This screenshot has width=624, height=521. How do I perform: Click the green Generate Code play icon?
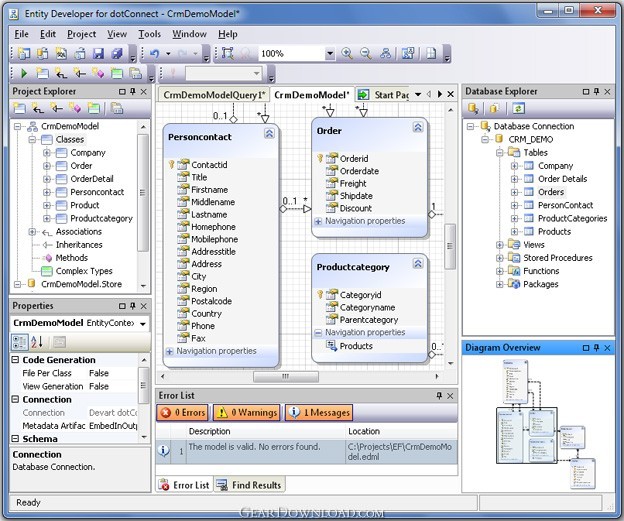(x=24, y=74)
